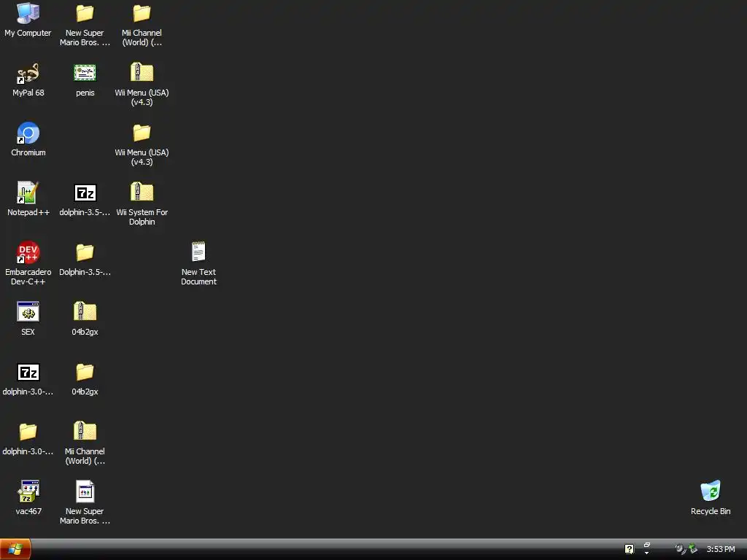Image resolution: width=747 pixels, height=560 pixels.
Task: Select the Dolphin-3.5 folder icon
Action: pos(85,253)
